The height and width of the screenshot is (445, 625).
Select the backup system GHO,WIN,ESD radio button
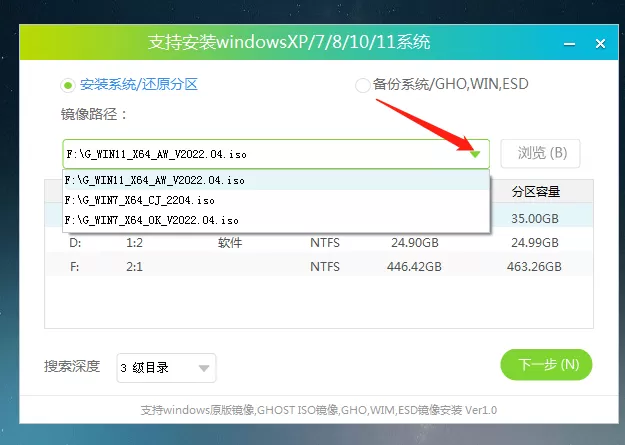(x=362, y=85)
